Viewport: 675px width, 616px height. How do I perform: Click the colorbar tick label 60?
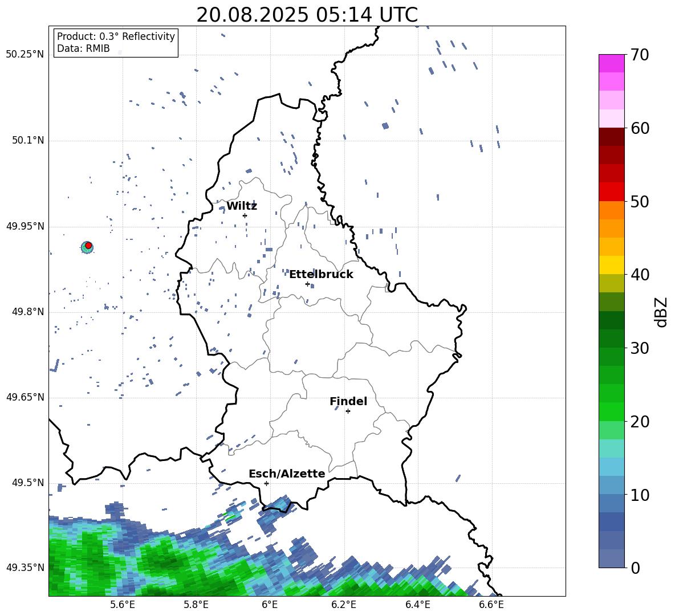tap(640, 128)
